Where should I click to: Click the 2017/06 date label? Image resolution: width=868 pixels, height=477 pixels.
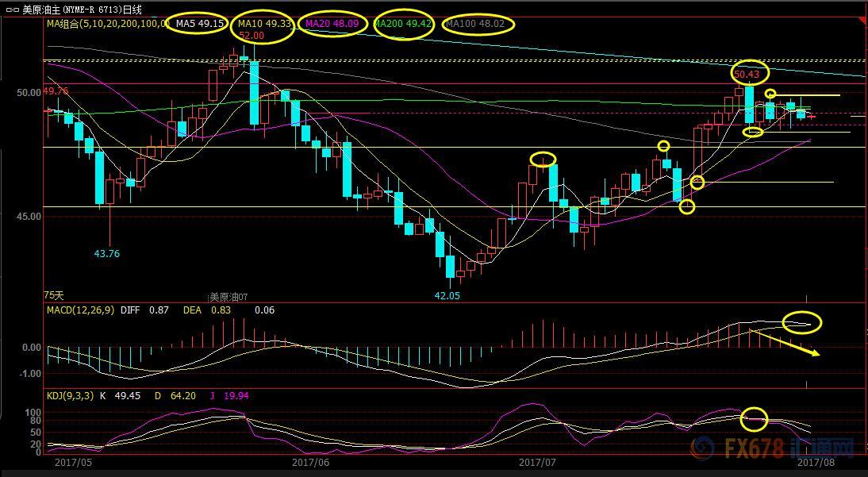point(310,461)
